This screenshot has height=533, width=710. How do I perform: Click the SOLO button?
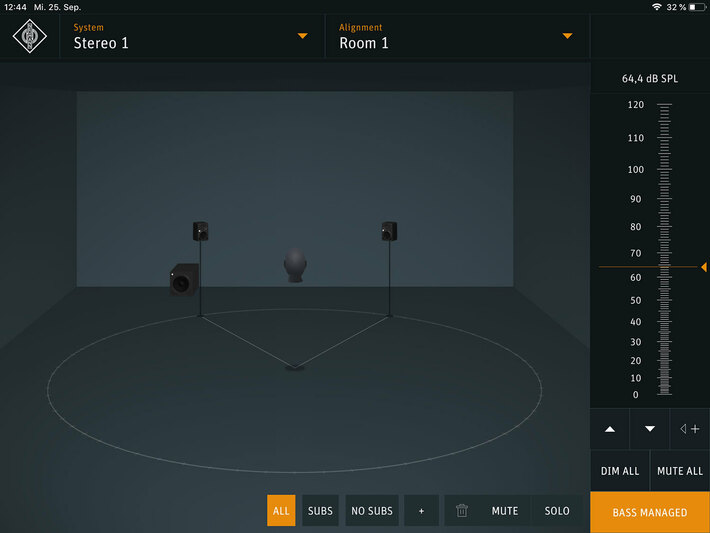point(557,511)
